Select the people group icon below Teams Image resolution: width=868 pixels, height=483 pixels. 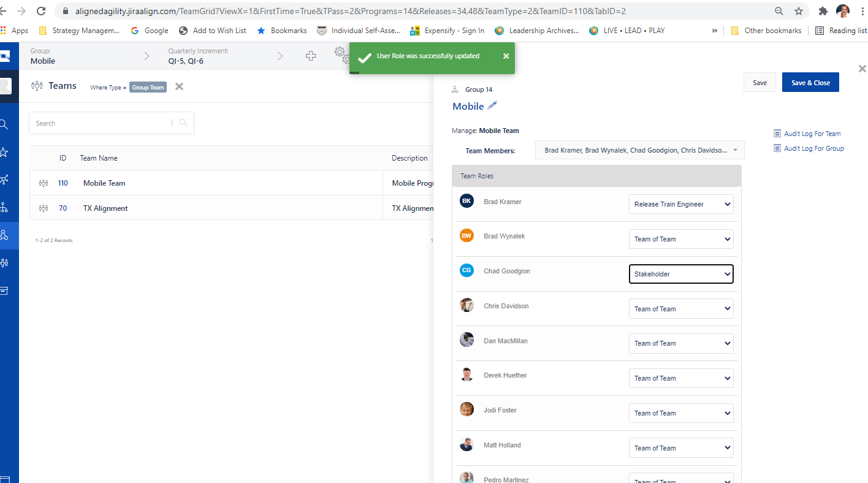click(5, 262)
